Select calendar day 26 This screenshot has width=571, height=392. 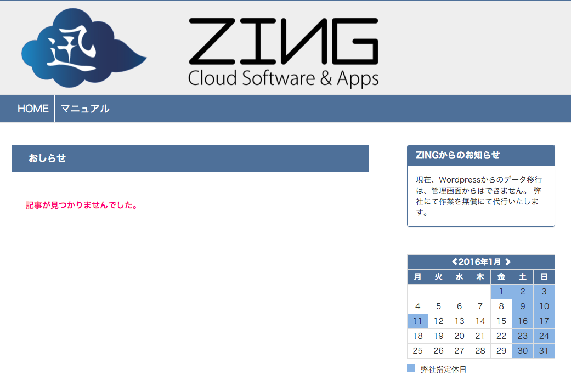[x=438, y=351]
